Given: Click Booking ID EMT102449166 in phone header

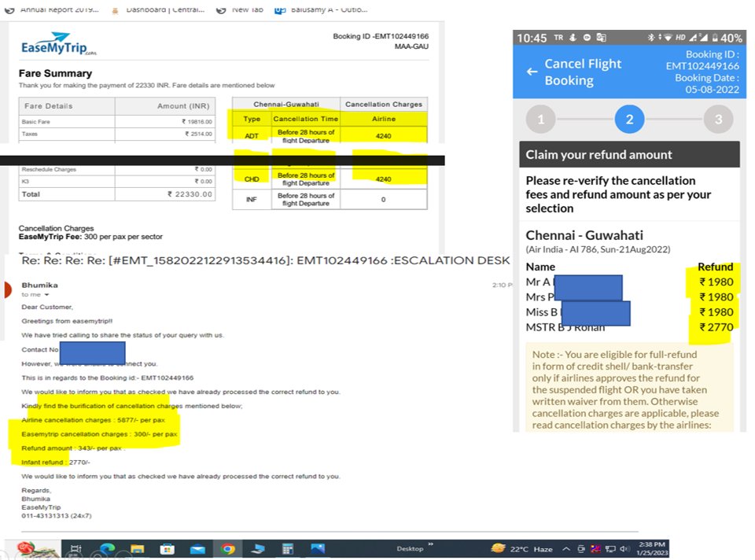Looking at the screenshot, I should coord(702,61).
